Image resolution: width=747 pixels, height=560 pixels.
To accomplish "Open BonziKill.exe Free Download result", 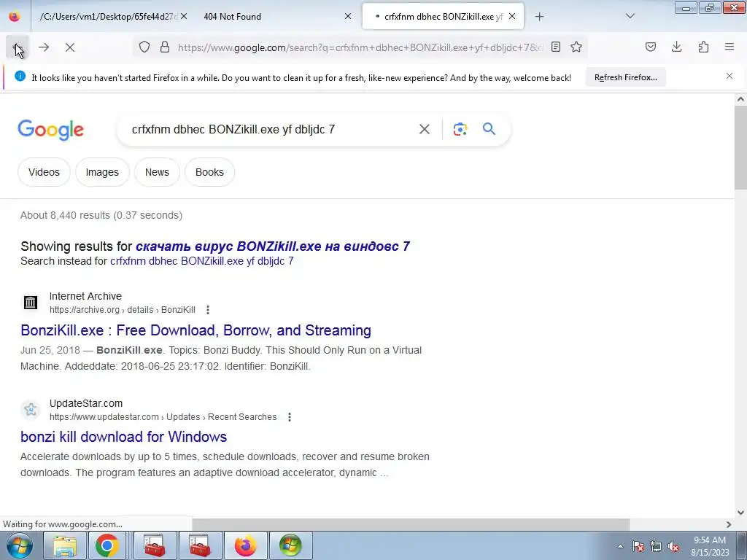I will pos(196,330).
